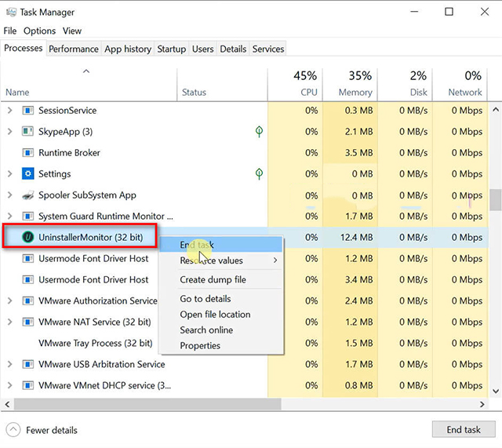Click the UninstallerMonitor green U icon
Screen dimensions: 502x448
coord(28,237)
